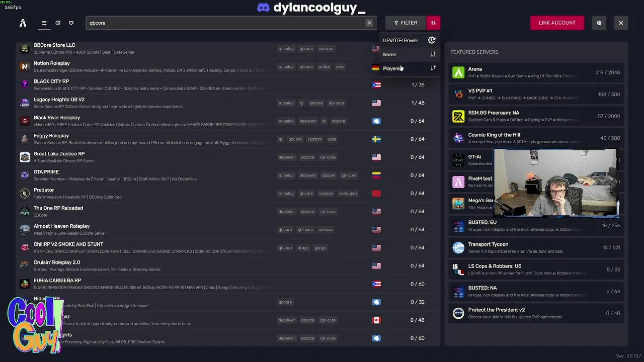Open ChillRP V2 SMOKE AND STUNT server
The image size is (644, 362).
[x=228, y=248]
